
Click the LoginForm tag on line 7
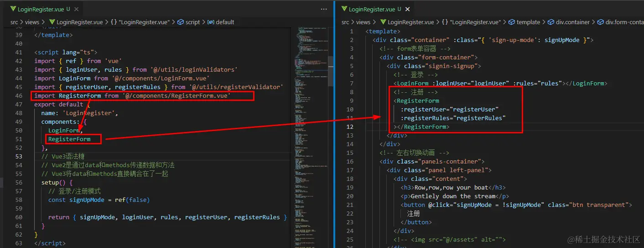499,84
